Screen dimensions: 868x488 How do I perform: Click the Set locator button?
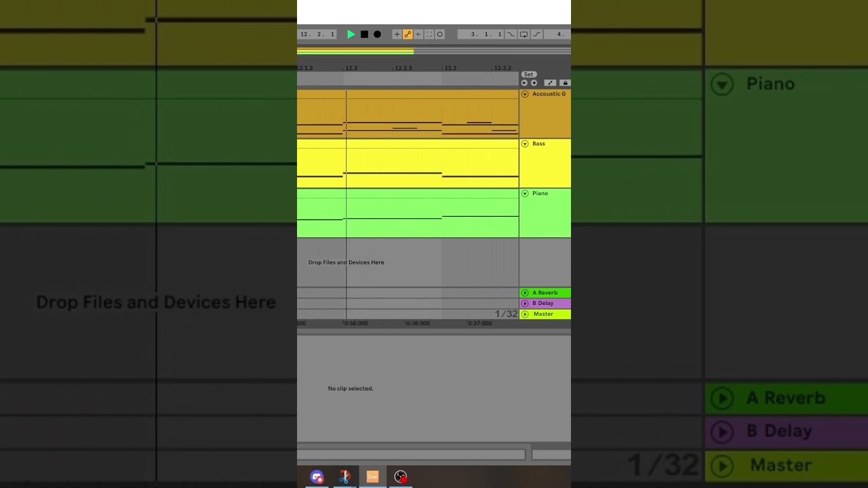pos(529,75)
